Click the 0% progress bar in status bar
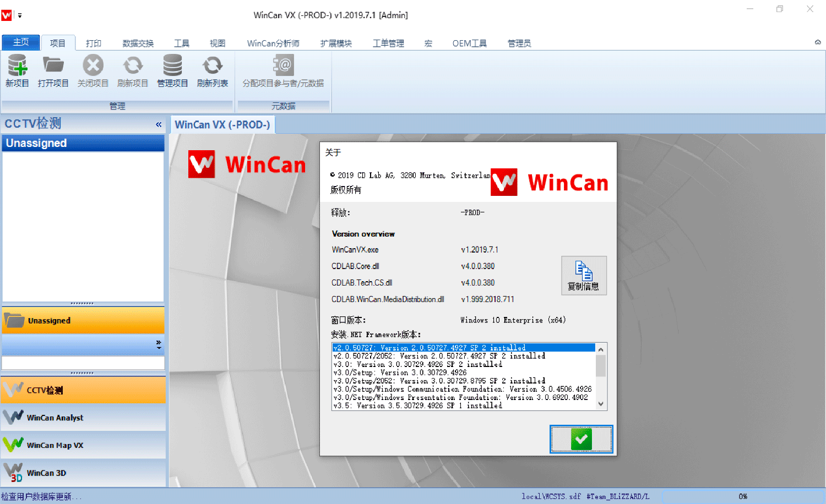This screenshot has height=504, width=826. [743, 496]
